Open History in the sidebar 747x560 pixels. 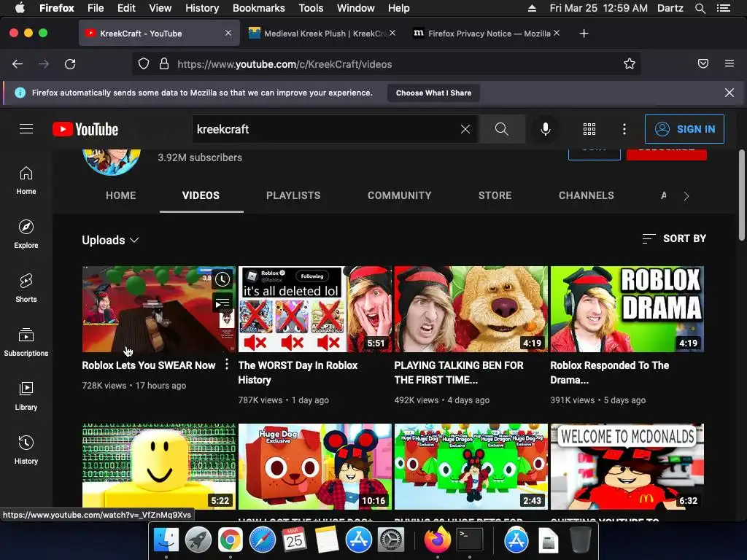(26, 450)
